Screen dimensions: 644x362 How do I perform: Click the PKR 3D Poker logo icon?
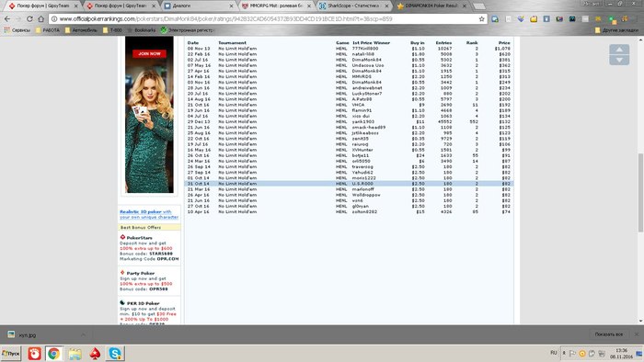122,303
